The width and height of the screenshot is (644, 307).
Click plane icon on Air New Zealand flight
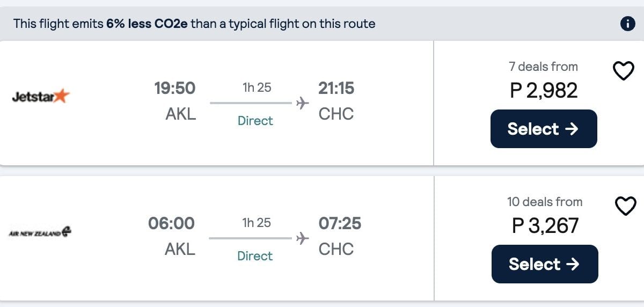coord(303,237)
